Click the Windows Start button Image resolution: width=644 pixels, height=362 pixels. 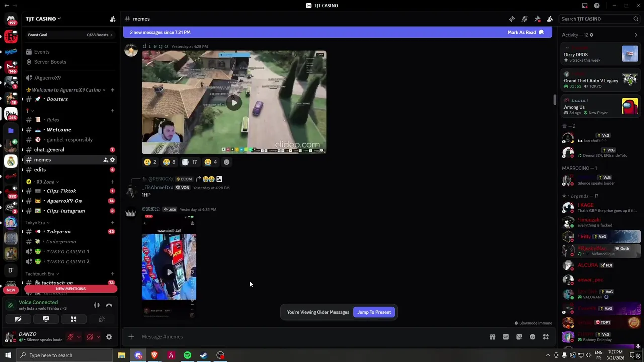(x=8, y=355)
